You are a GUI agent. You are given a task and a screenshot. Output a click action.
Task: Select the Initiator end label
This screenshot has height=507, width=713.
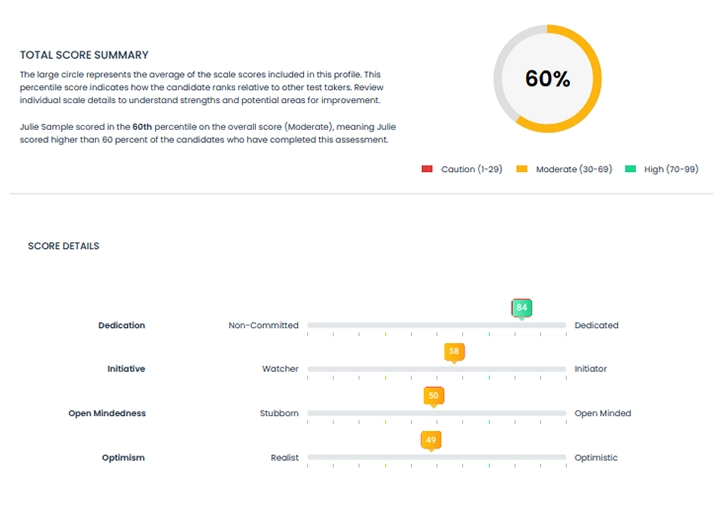coord(590,369)
